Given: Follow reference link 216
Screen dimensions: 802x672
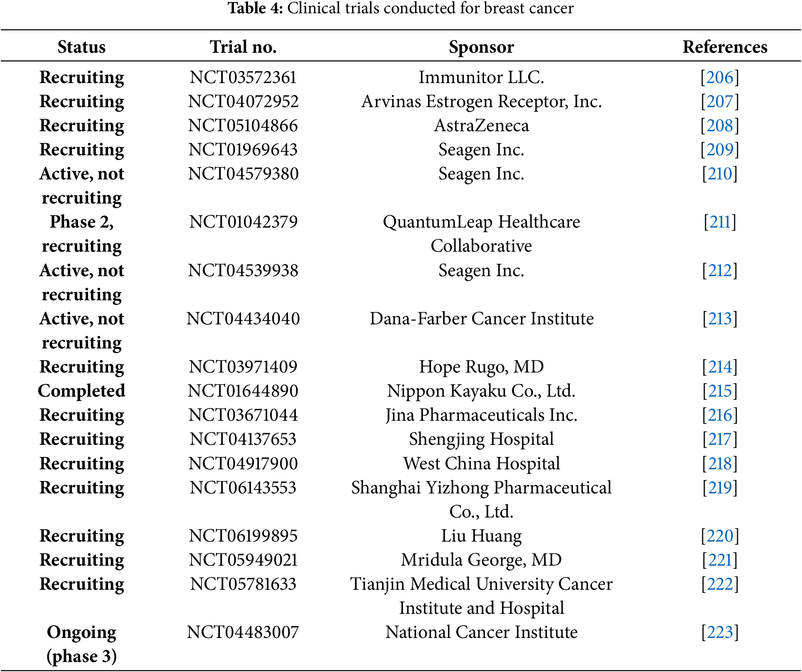Looking at the screenshot, I should tap(720, 415).
